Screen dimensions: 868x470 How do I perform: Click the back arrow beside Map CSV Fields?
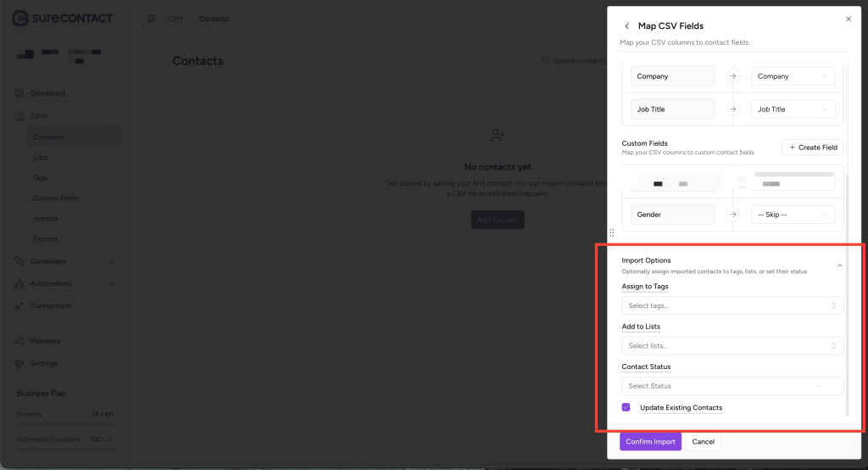click(626, 26)
